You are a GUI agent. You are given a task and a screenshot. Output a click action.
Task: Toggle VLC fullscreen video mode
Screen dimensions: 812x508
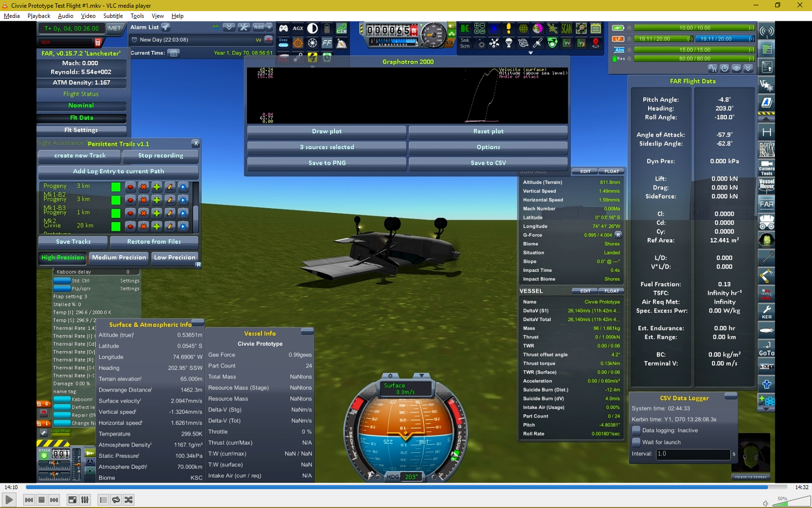(x=72, y=500)
